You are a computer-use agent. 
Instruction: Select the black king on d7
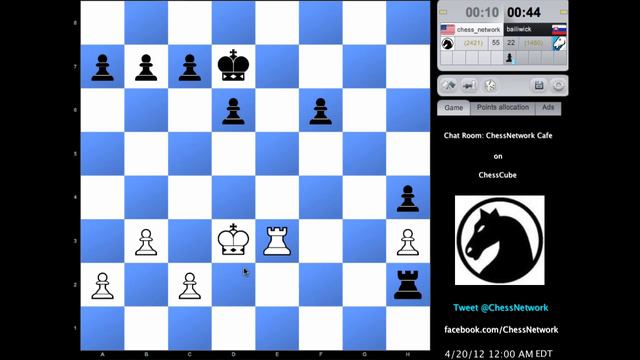coord(233,66)
